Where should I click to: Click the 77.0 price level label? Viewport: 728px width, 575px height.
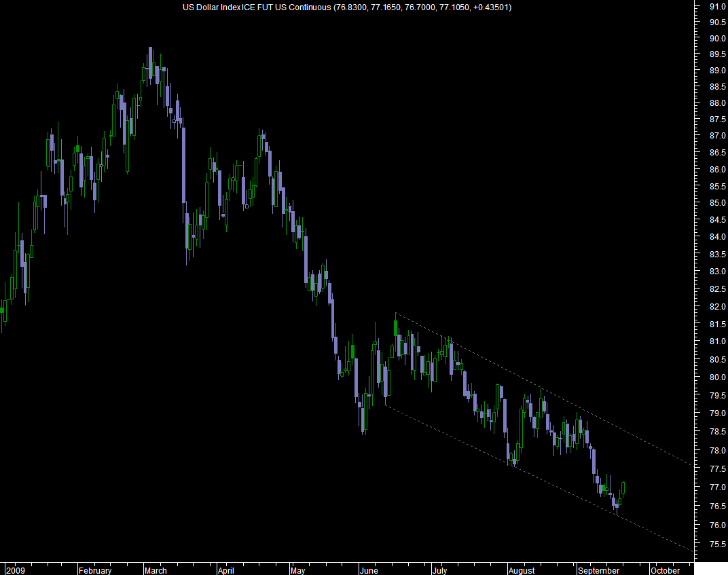[717, 487]
